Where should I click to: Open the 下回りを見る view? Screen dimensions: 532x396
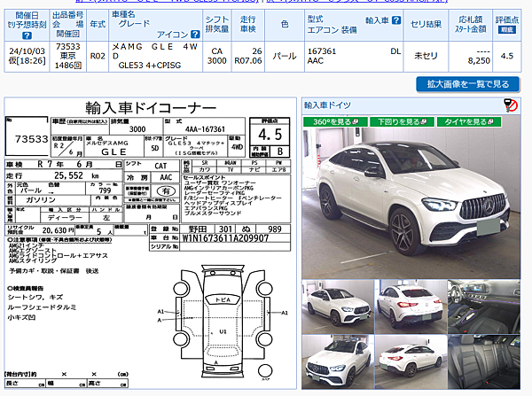tap(402, 121)
